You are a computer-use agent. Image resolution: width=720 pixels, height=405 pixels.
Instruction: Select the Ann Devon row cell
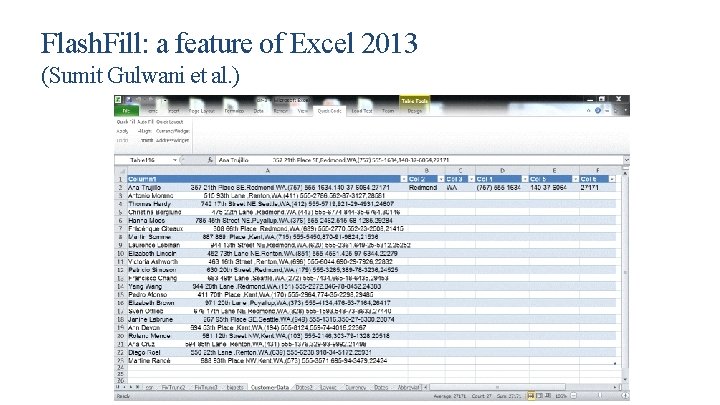[267, 328]
